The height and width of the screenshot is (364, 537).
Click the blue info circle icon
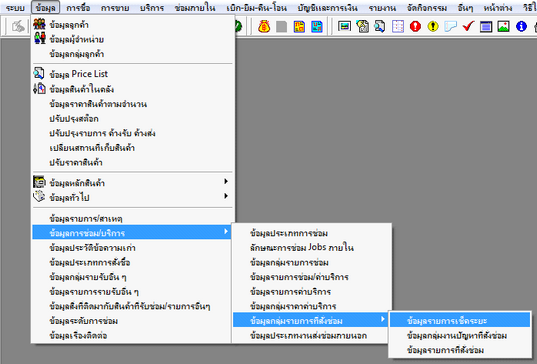[521, 26]
